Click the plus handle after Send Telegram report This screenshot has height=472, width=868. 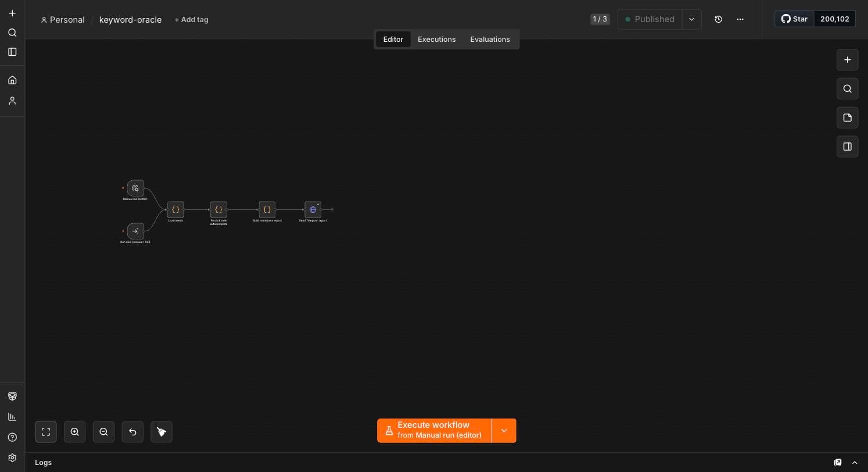click(332, 209)
